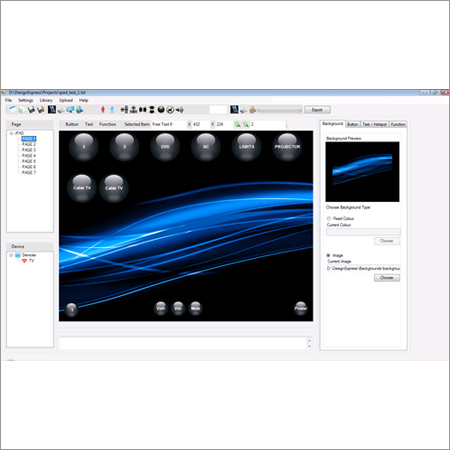Click the blue monitor icon in toolbar

[x=70, y=109]
